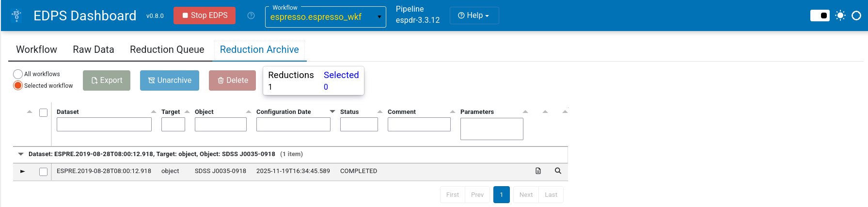Screen dimensions: 868x207
Task: Expand the ESPRE.2019-08-28 row details arrow
Action: coord(23,171)
